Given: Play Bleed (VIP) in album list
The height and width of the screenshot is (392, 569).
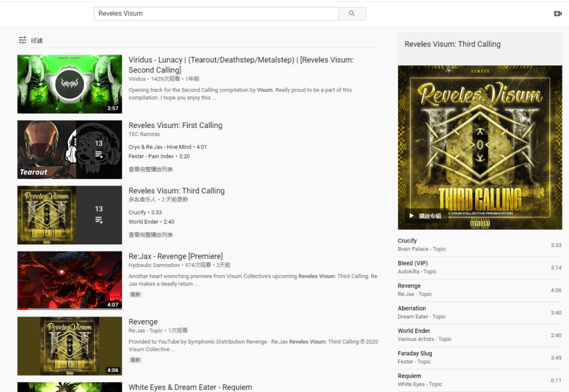Looking at the screenshot, I should tap(480, 268).
